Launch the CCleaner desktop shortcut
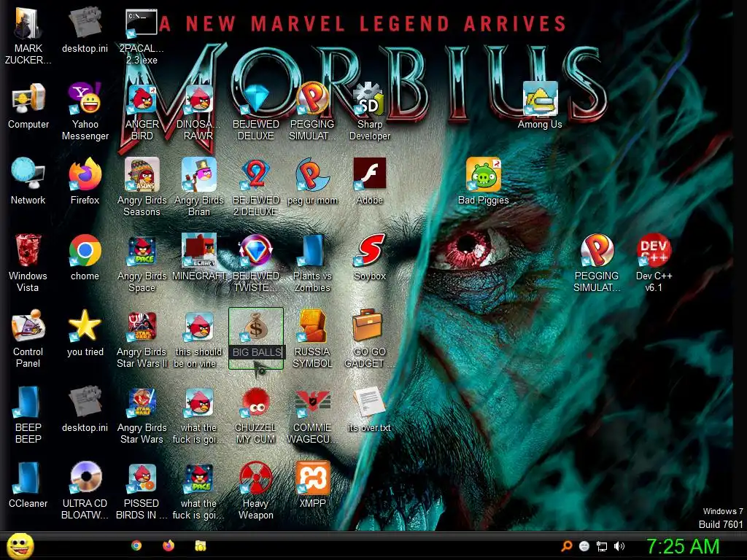Viewport: 747px width, 560px height. click(x=28, y=478)
